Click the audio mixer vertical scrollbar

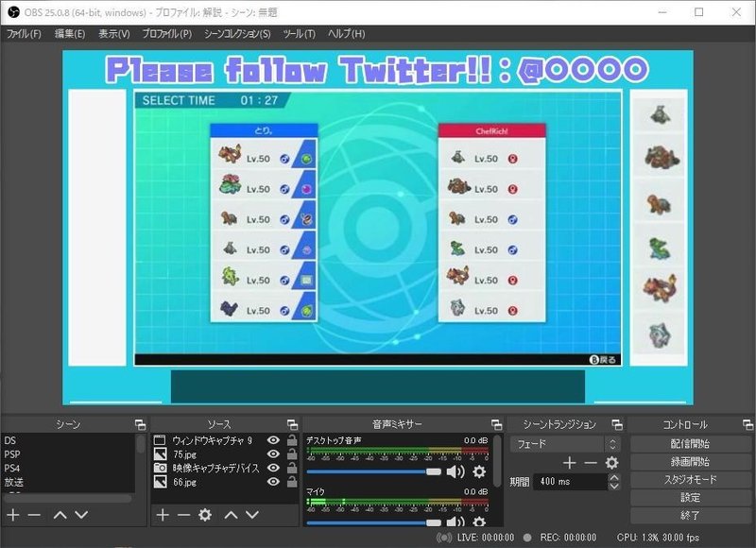pos(497,462)
